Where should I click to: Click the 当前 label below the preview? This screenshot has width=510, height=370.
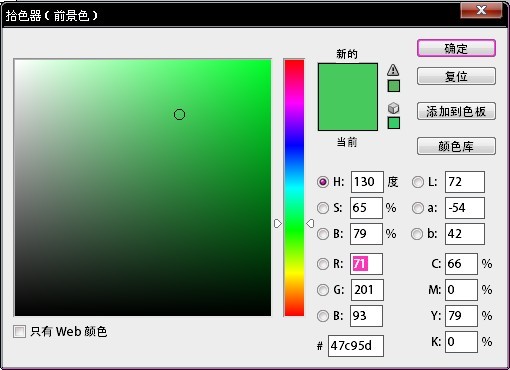click(347, 142)
